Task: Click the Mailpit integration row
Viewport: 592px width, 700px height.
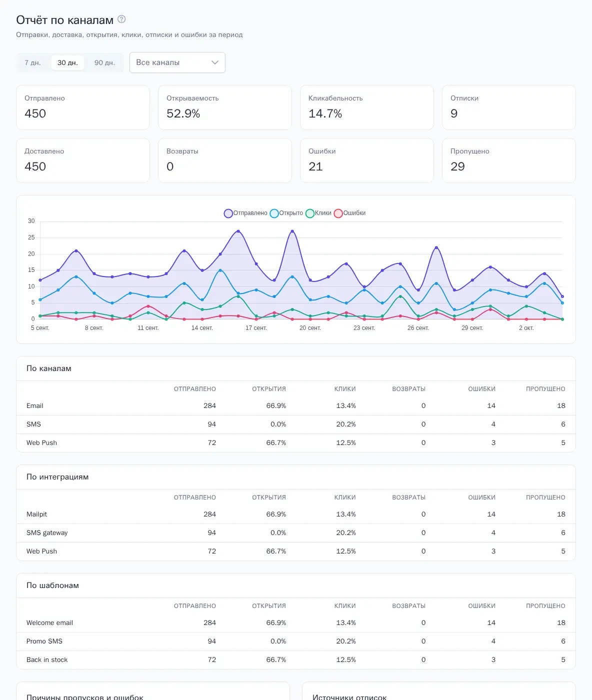Action: (296, 514)
